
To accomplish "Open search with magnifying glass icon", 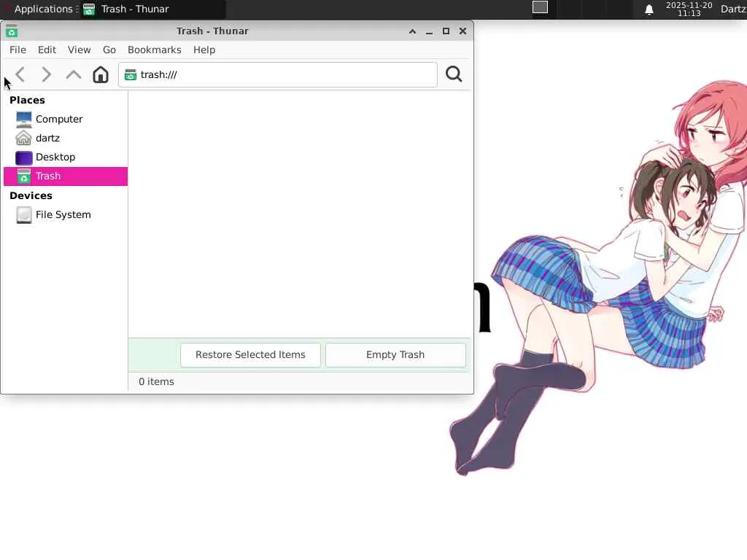I will 454,74.
